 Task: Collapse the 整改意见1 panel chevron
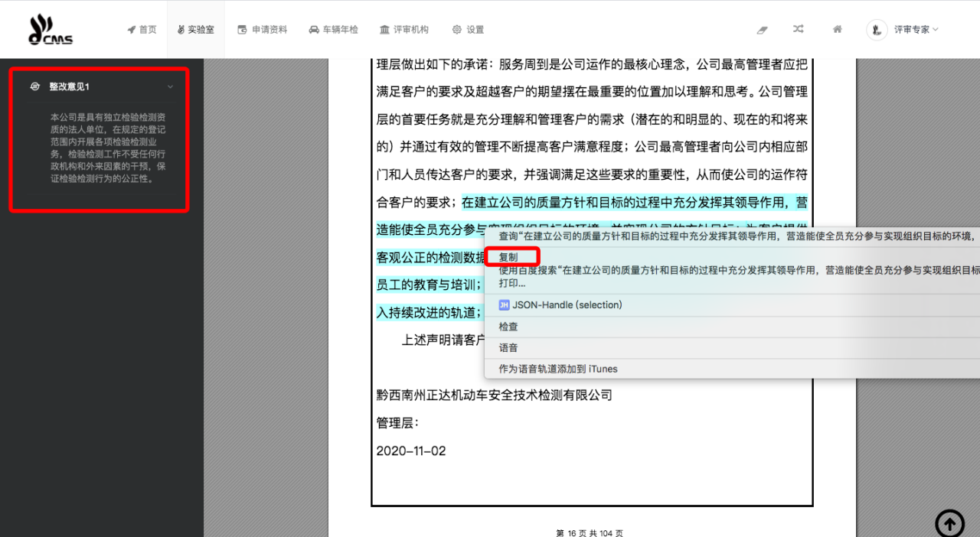(x=170, y=87)
